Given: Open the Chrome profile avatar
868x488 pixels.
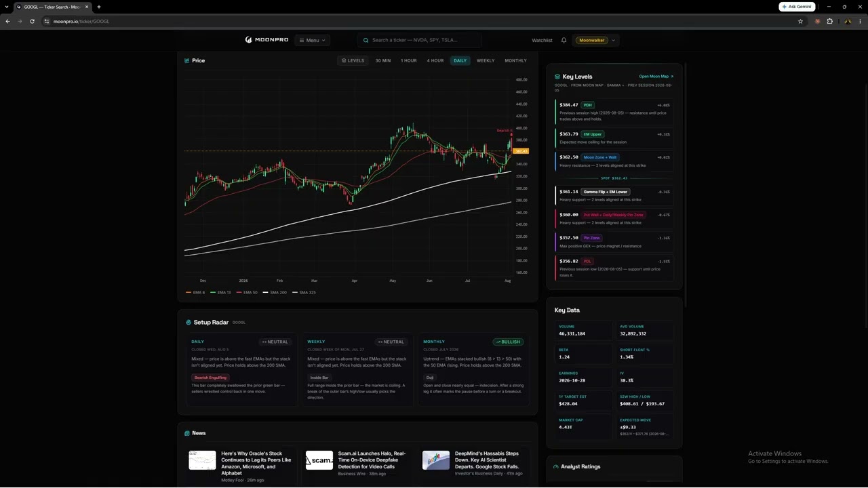Looking at the screenshot, I should pyautogui.click(x=848, y=21).
